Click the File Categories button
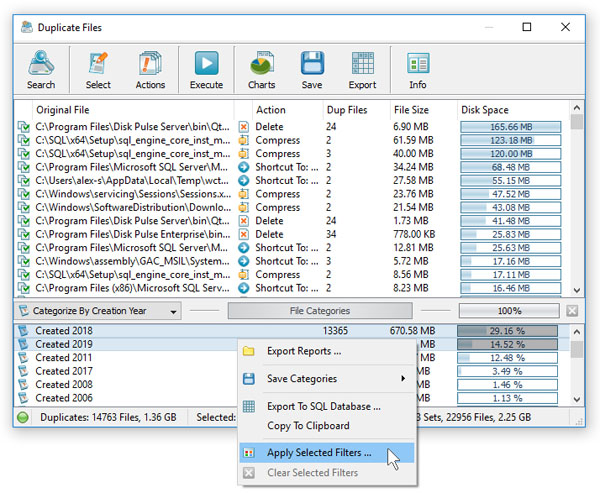Viewport: 600px width, 493px height. pos(320,311)
